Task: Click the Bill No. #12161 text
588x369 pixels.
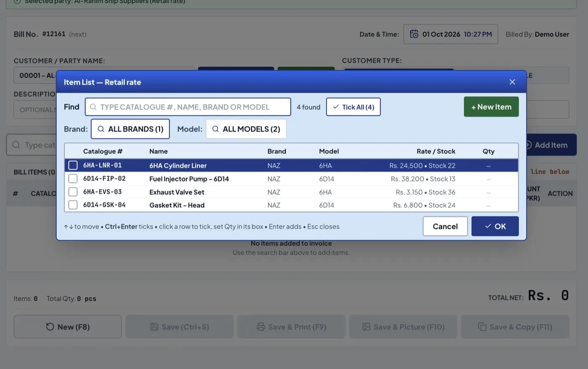Action: (39, 34)
